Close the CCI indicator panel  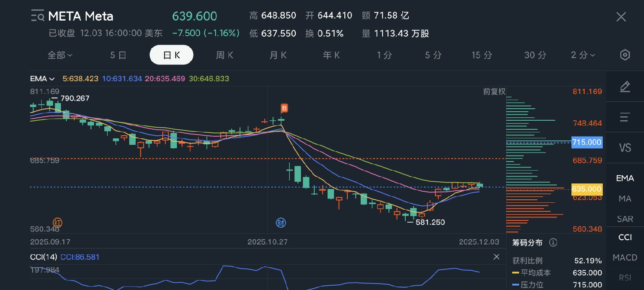(496, 257)
